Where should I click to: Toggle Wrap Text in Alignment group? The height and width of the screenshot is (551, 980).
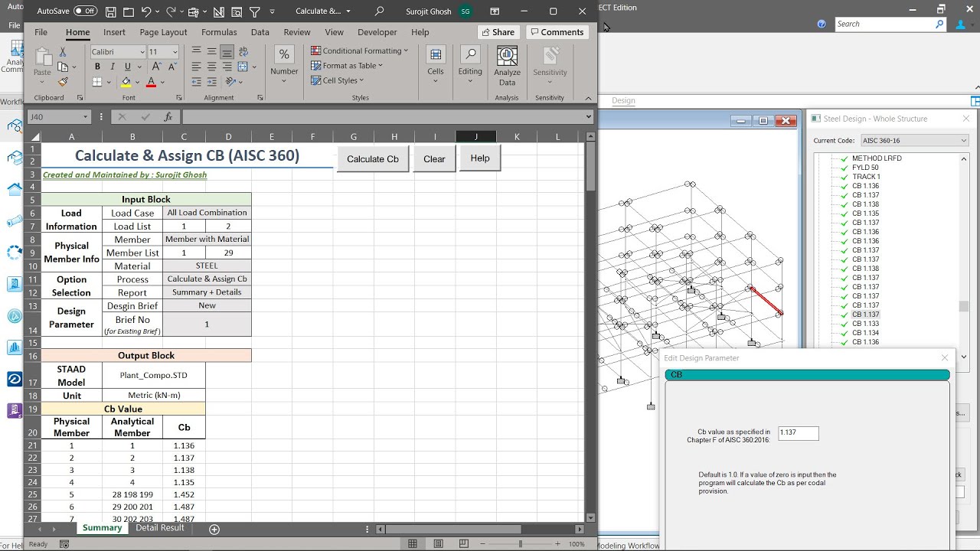click(x=243, y=51)
